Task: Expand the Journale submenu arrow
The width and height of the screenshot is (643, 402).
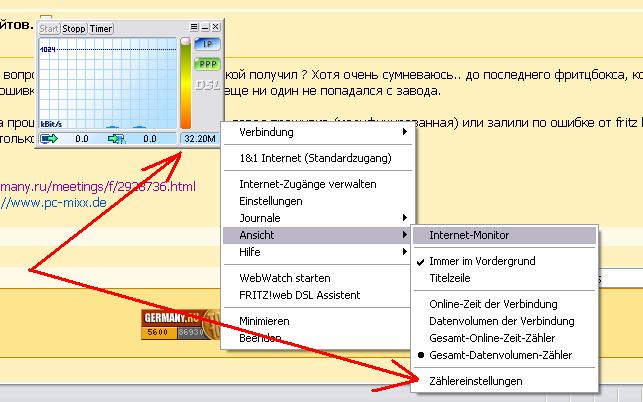Action: [405, 217]
